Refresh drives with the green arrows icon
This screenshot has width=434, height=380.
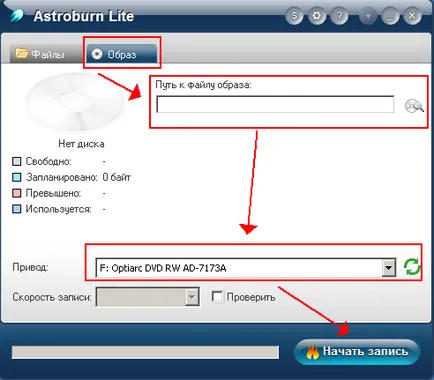pyautogui.click(x=412, y=267)
